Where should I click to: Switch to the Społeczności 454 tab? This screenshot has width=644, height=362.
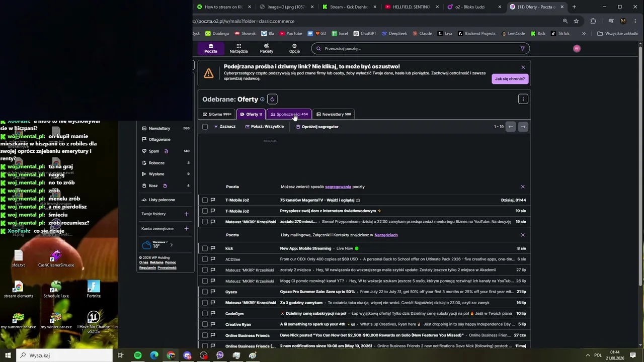[x=289, y=114]
